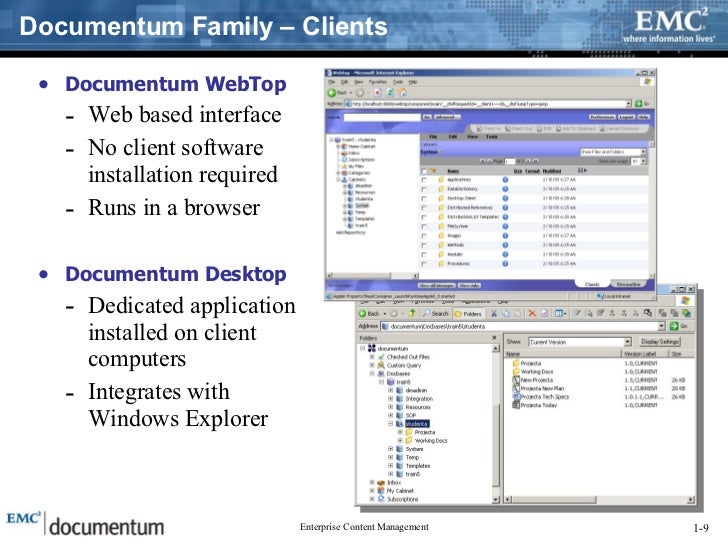Click info icon in the Images row
Screen dimensions: 728x546
click(505, 236)
